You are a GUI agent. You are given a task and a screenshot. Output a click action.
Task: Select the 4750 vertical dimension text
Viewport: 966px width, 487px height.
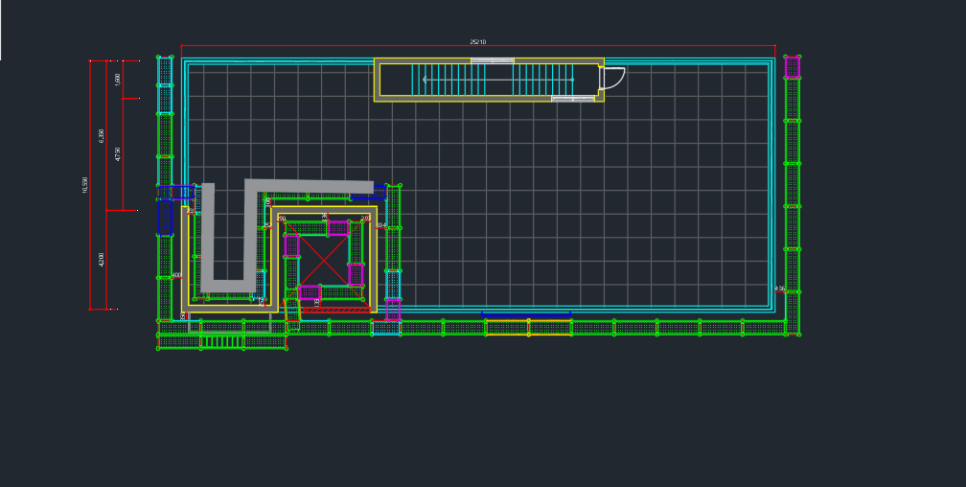pos(118,154)
